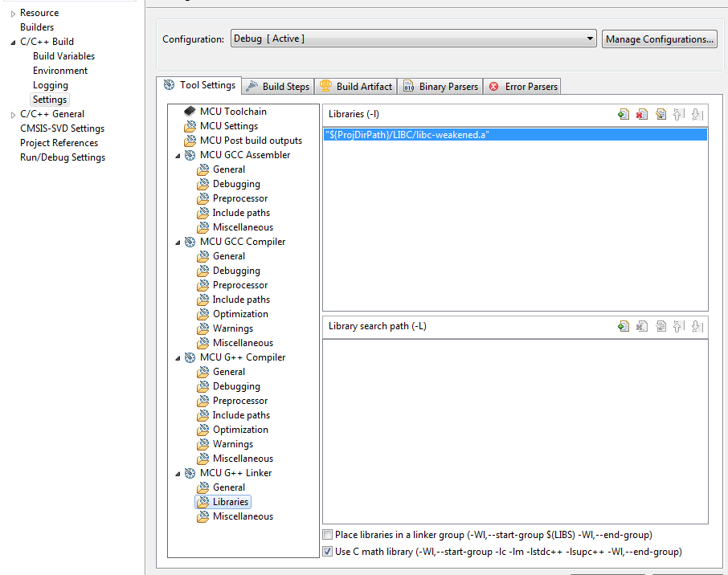The width and height of the screenshot is (728, 575).
Task: Delete selected entry in Libraries (-l)
Action: 642,114
